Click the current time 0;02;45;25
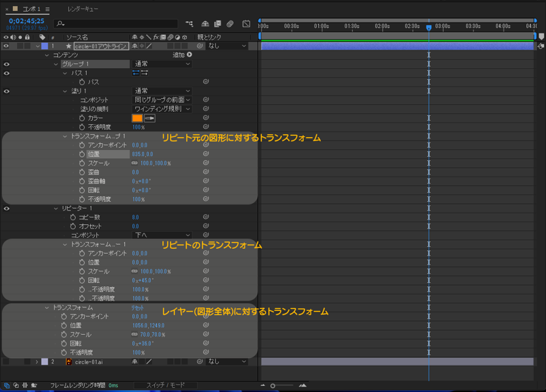Viewport: 546px width, 392px height. (27, 21)
